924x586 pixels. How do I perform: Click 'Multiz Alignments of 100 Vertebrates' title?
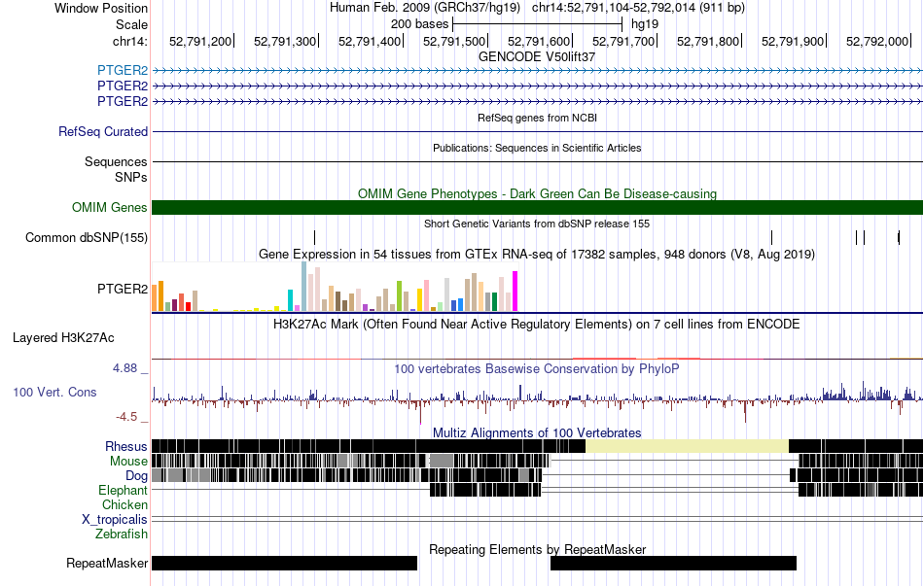[x=537, y=432]
